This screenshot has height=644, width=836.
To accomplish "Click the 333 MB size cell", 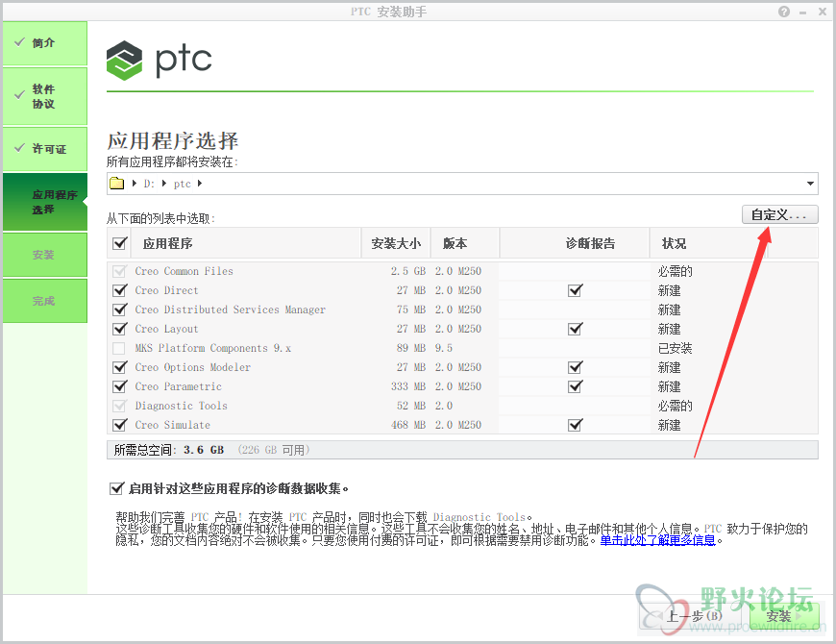I will coord(407,386).
